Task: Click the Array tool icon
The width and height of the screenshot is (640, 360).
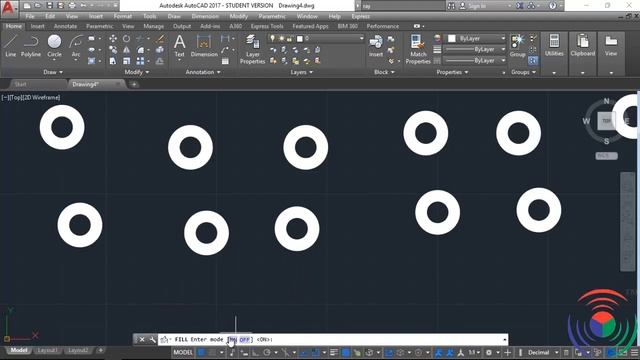Action: click(140, 61)
